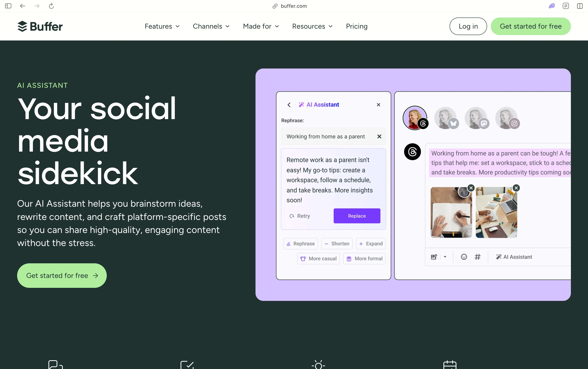This screenshot has height=369, width=588.
Task: Click the back chevron in AI Assistant panel
Action: point(289,105)
